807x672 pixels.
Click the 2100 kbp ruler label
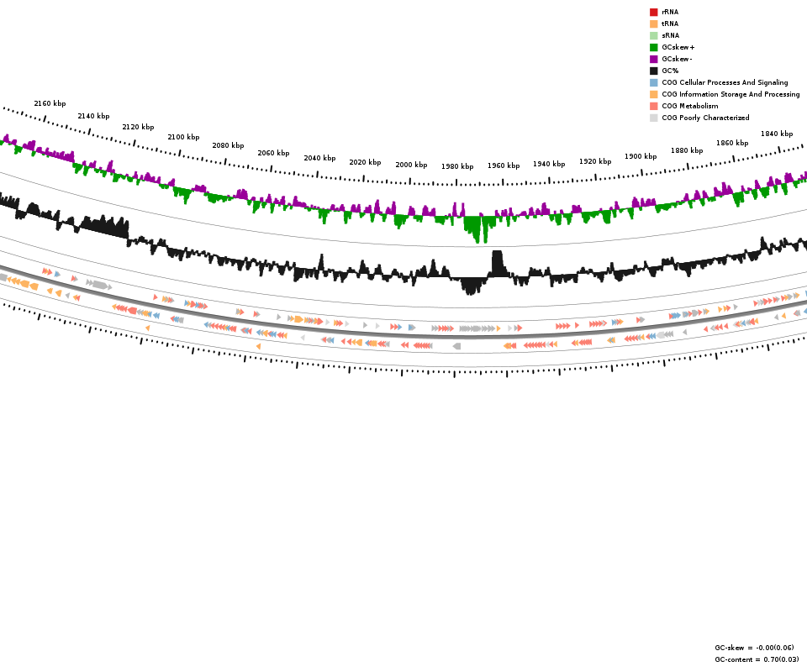(183, 137)
